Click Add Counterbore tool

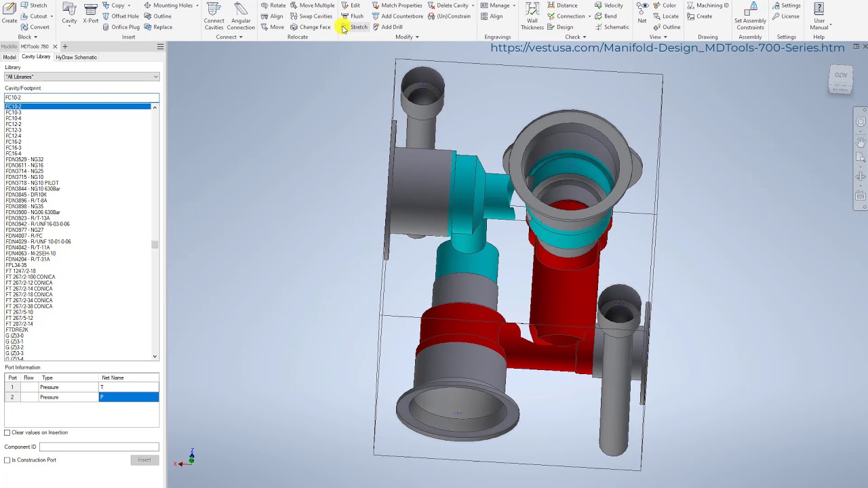pos(397,16)
